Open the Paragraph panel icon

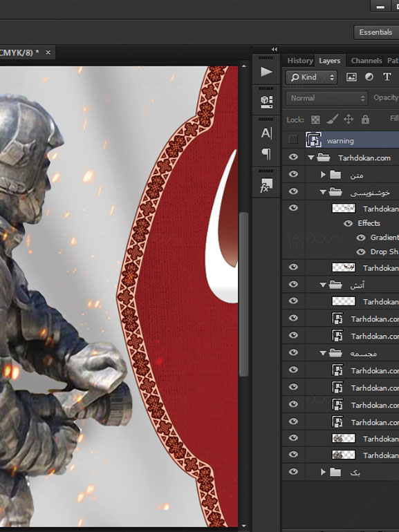click(x=266, y=154)
